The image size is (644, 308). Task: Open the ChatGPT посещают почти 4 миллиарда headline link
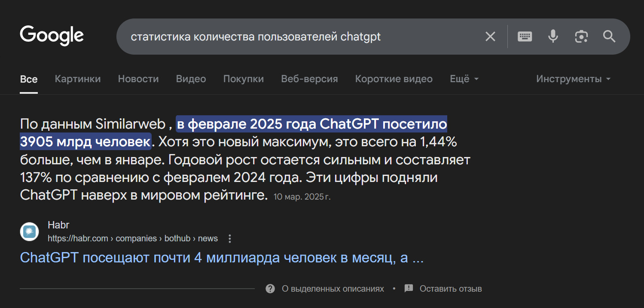coord(222,258)
